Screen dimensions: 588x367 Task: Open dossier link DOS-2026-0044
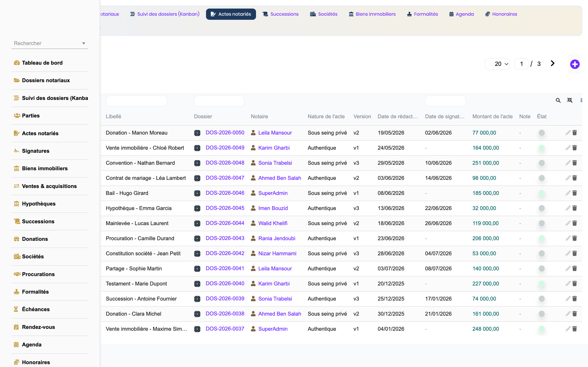click(225, 223)
